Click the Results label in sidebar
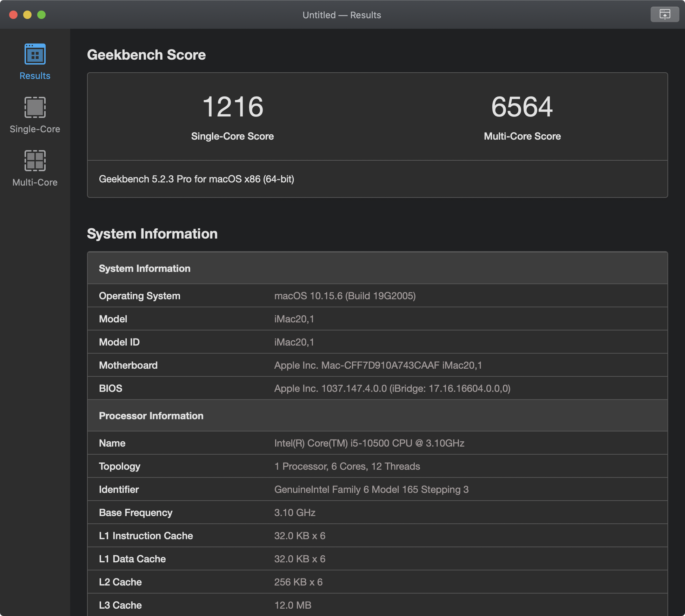 click(35, 76)
